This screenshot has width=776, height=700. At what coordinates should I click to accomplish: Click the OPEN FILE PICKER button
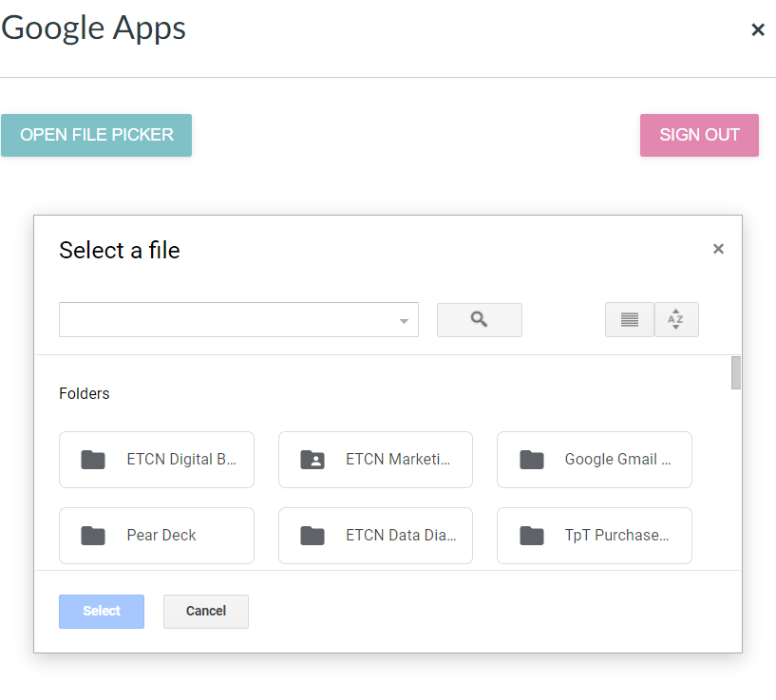pyautogui.click(x=97, y=135)
